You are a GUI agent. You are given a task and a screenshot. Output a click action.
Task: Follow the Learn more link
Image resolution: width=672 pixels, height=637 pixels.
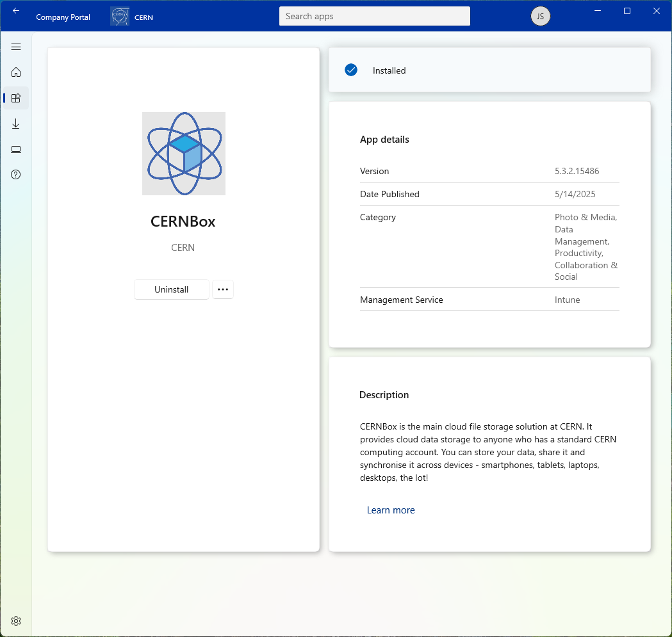391,510
